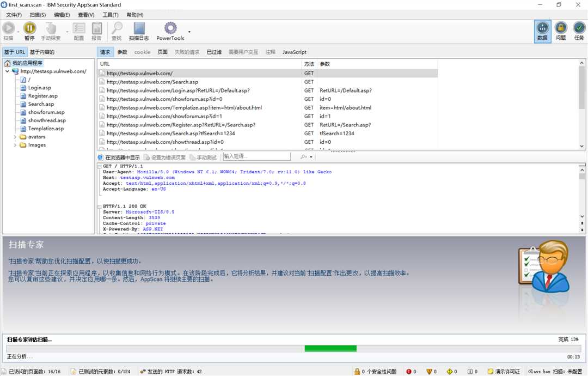Click the globe icon beside testasp.vulnweb.com
This screenshot has height=376, width=588.
tap(15, 71)
